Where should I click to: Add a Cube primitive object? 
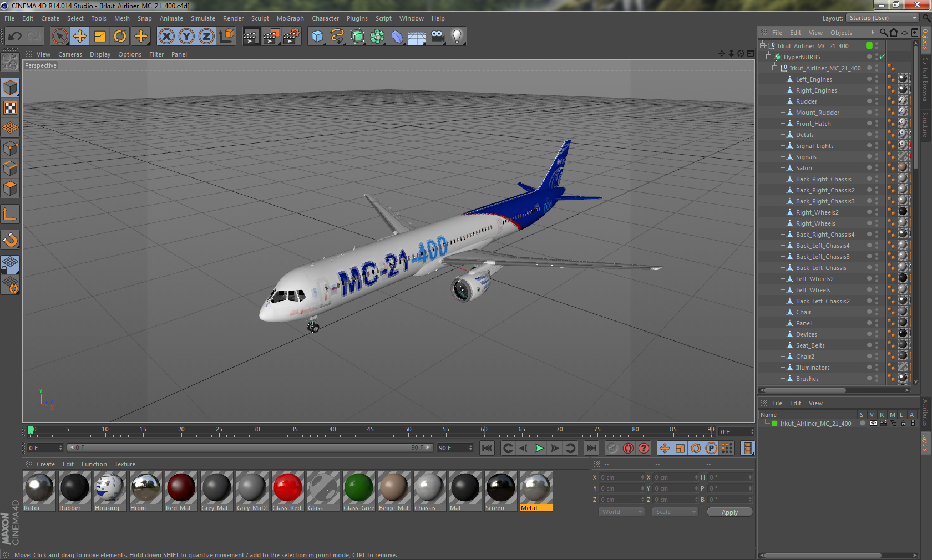tap(317, 37)
